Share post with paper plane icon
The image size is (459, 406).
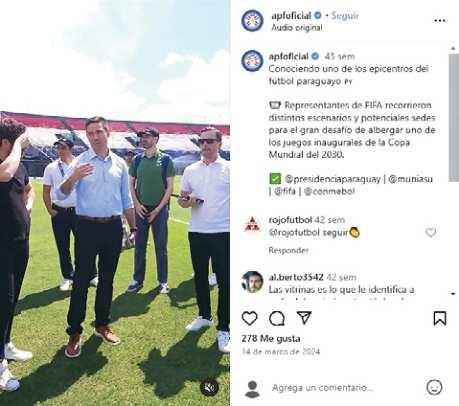[x=304, y=318]
